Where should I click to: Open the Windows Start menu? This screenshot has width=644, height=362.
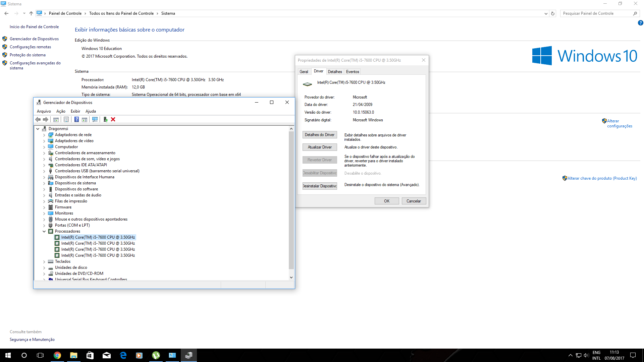(8, 355)
